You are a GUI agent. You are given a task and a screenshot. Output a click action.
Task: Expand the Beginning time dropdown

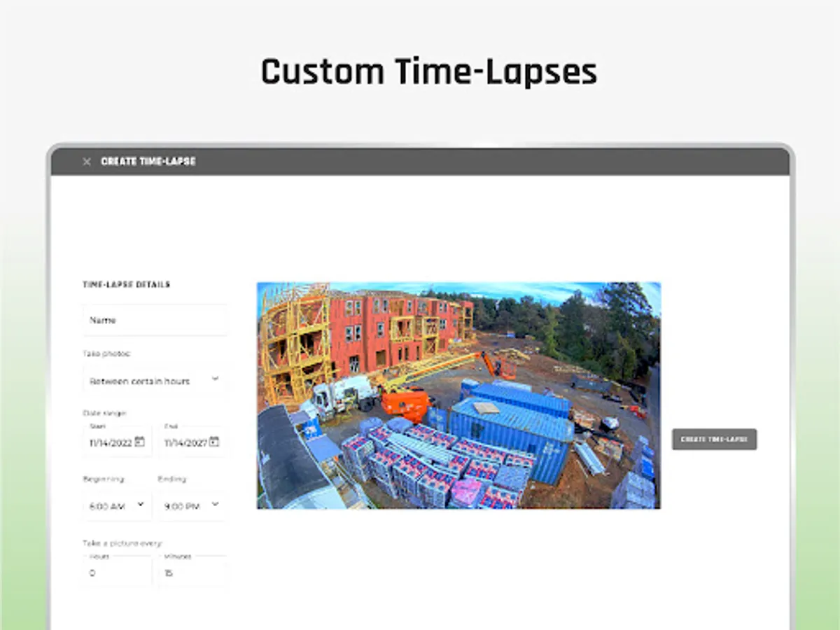click(x=117, y=505)
